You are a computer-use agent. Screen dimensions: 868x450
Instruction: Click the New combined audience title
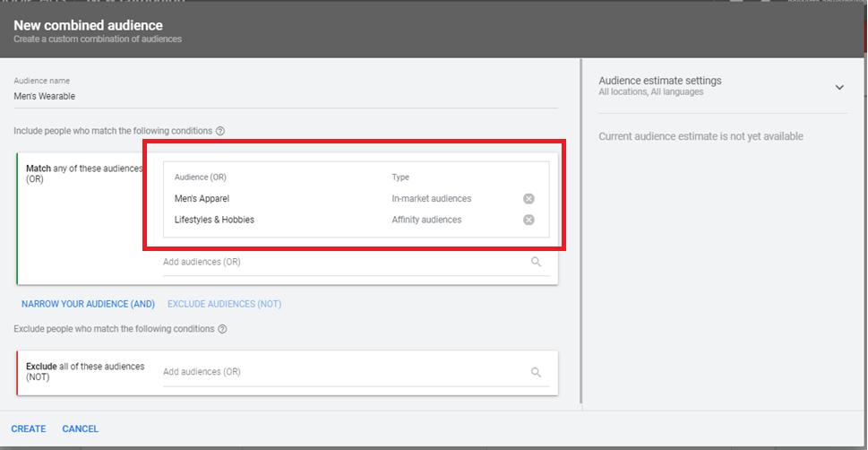pyautogui.click(x=88, y=25)
